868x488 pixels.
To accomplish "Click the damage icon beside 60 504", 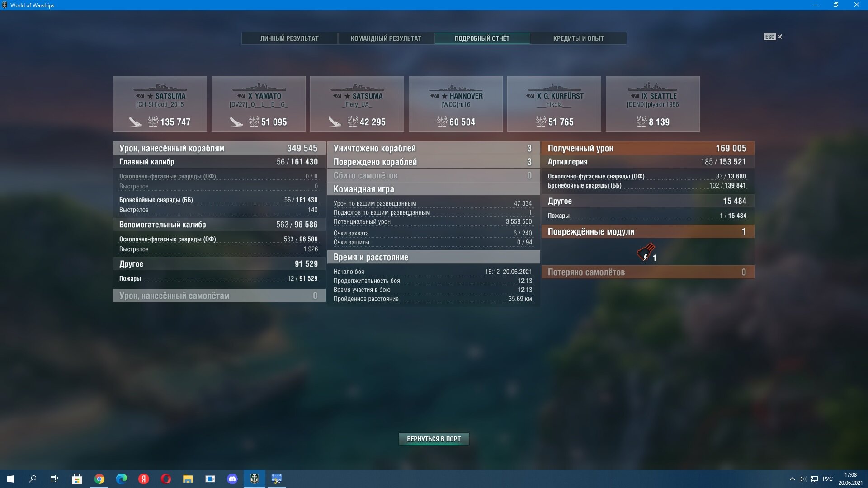I will [442, 121].
